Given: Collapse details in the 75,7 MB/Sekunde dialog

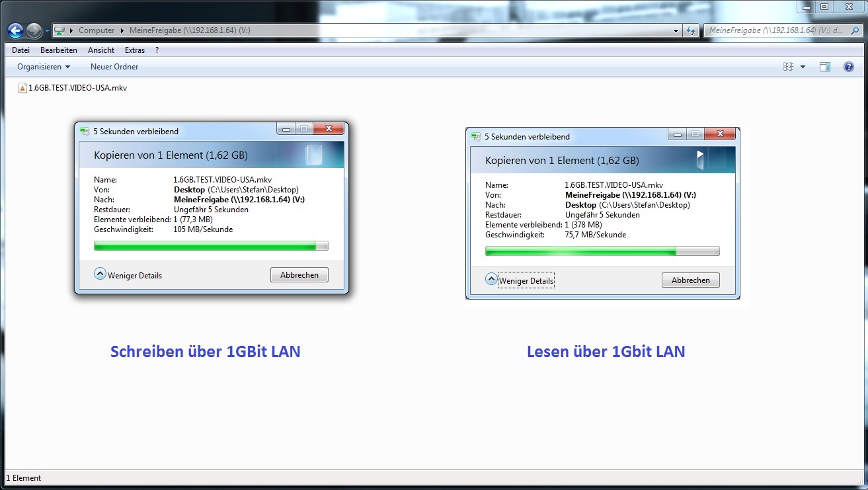Looking at the screenshot, I should click(520, 280).
